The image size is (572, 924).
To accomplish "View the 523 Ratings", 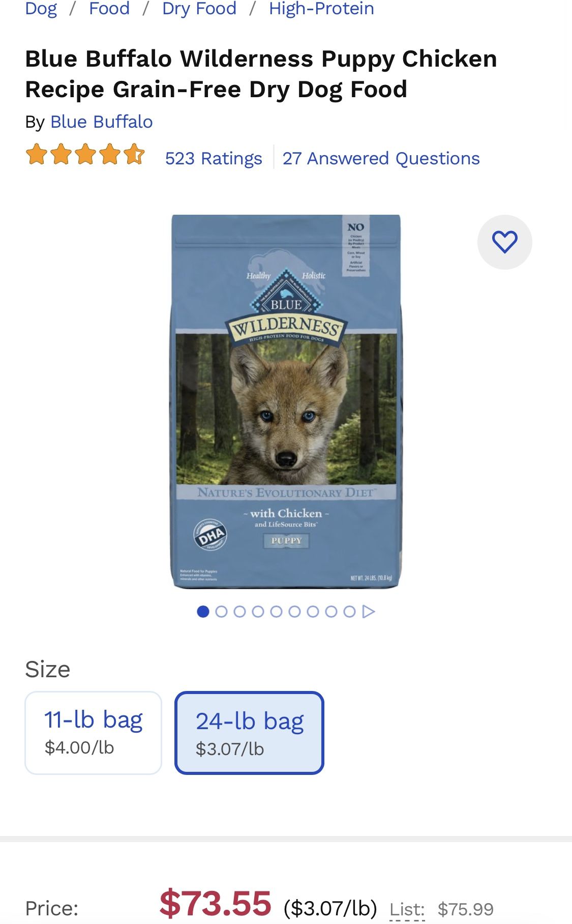I will (x=213, y=158).
